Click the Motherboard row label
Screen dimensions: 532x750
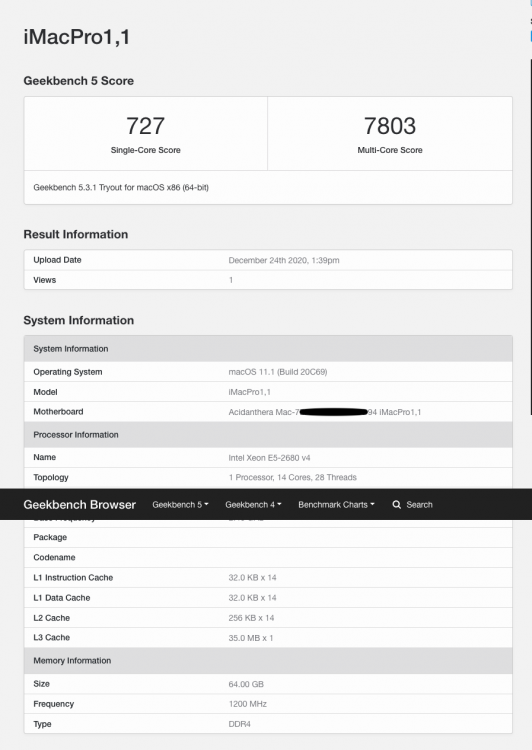(x=58, y=411)
